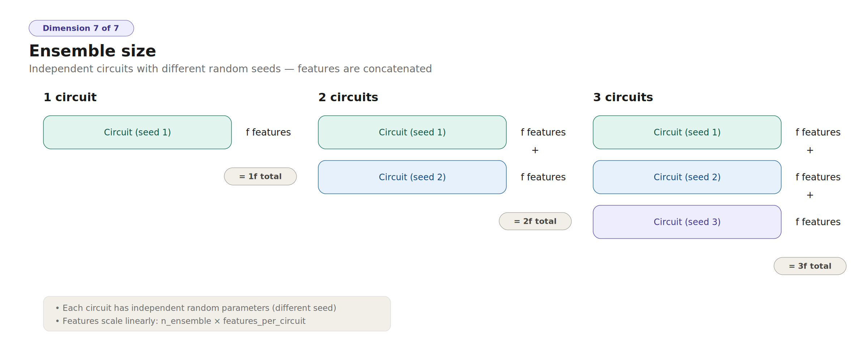Click Circuit (seed 1) box under 2 circuits
The height and width of the screenshot is (347, 868).
tap(412, 132)
